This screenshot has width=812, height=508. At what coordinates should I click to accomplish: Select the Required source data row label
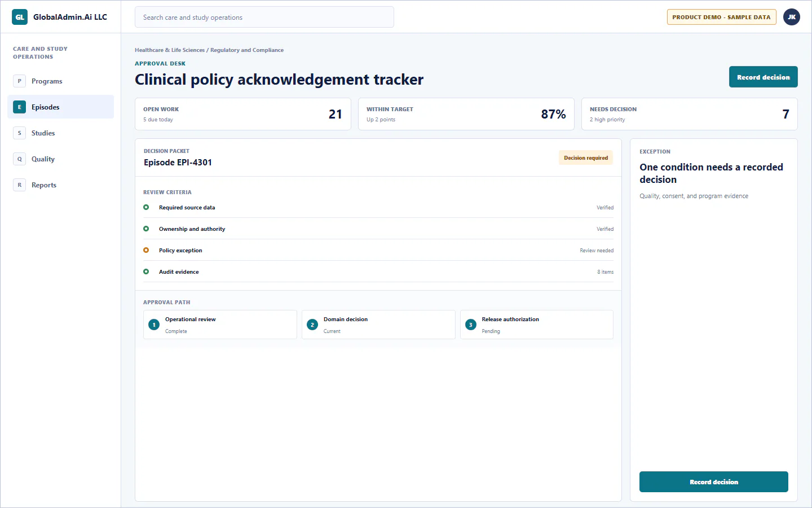pyautogui.click(x=187, y=208)
